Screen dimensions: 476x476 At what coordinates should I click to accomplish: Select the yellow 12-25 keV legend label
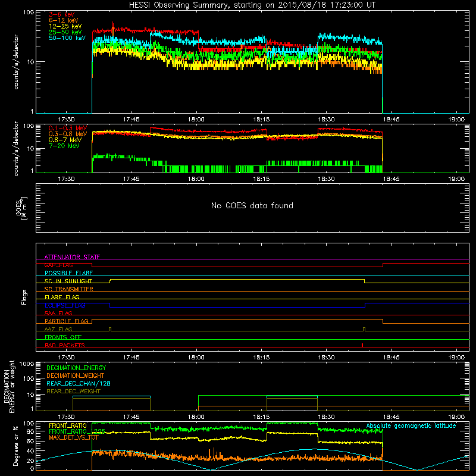tap(65, 26)
